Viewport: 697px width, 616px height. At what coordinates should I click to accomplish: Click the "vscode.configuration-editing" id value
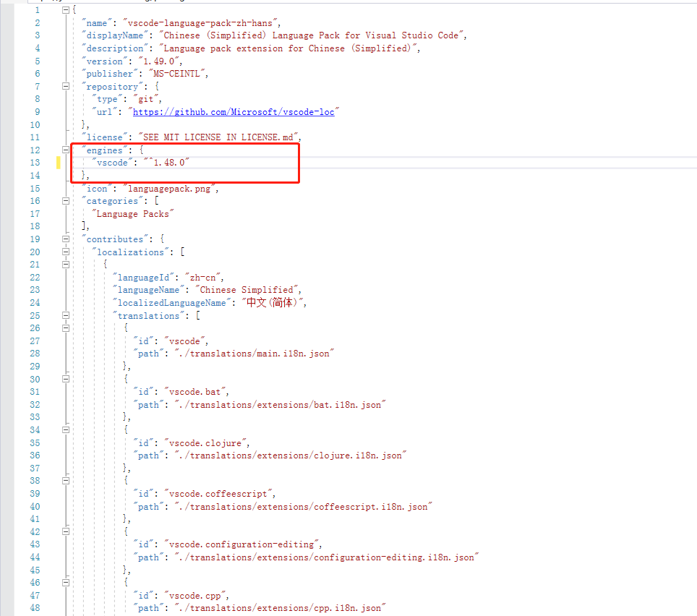point(241,544)
